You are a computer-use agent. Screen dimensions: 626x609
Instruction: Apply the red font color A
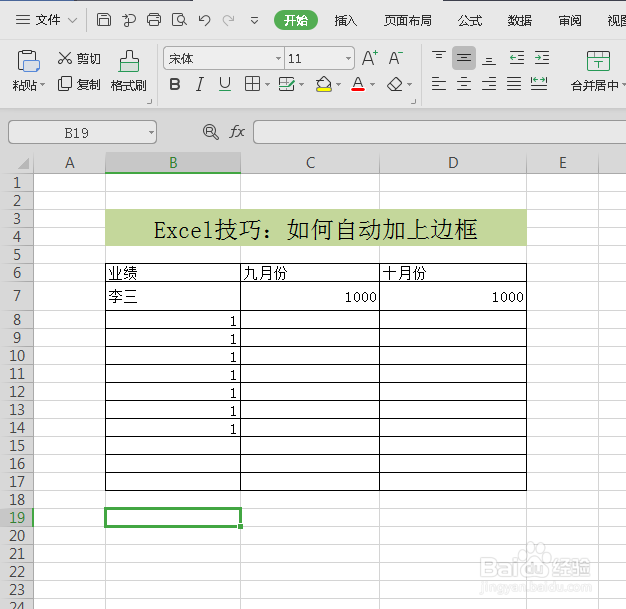point(358,84)
